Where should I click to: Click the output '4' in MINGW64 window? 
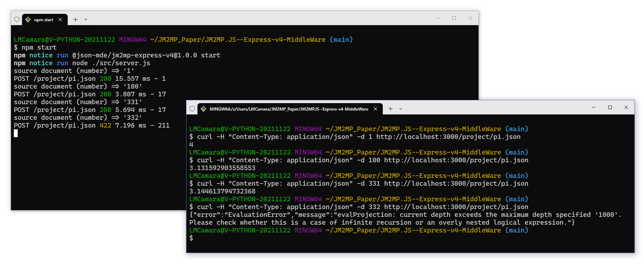click(x=191, y=145)
